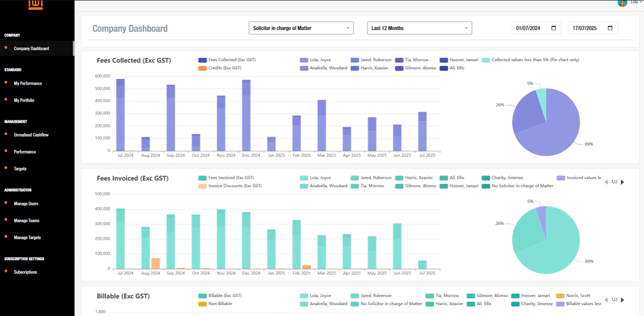
Task: Go to previous Billable legend page
Action: [x=606, y=300]
